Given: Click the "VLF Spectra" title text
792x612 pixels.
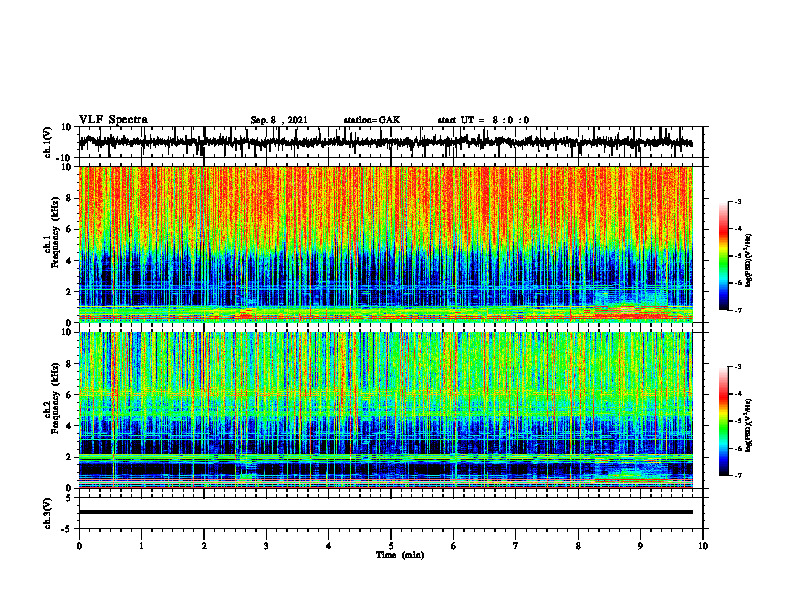Looking at the screenshot, I should (x=113, y=120).
